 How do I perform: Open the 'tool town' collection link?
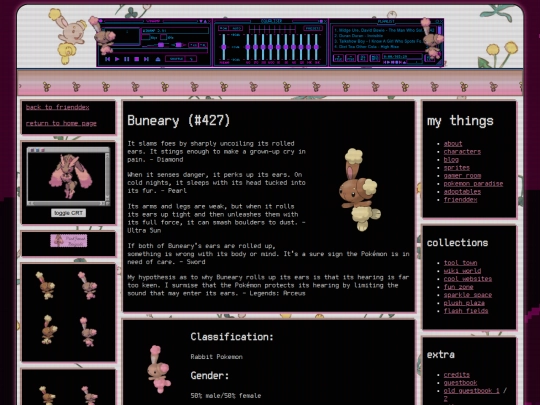click(x=460, y=263)
